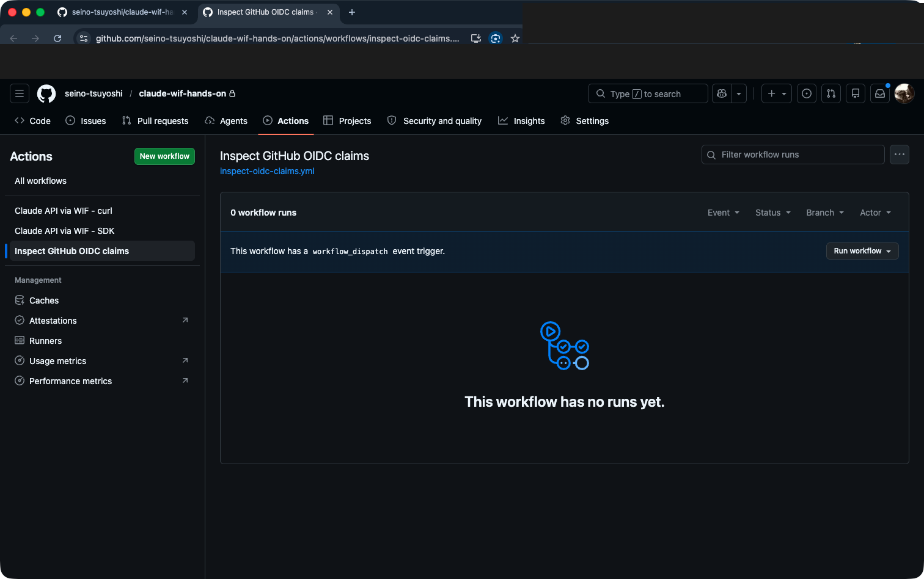Switch to the Agents tab
Image resolution: width=924 pixels, height=579 pixels.
226,121
